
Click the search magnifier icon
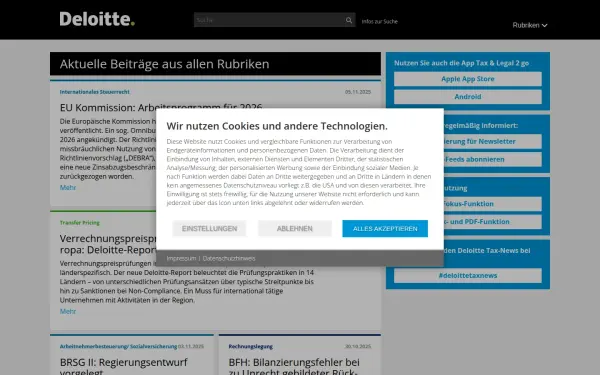(349, 20)
